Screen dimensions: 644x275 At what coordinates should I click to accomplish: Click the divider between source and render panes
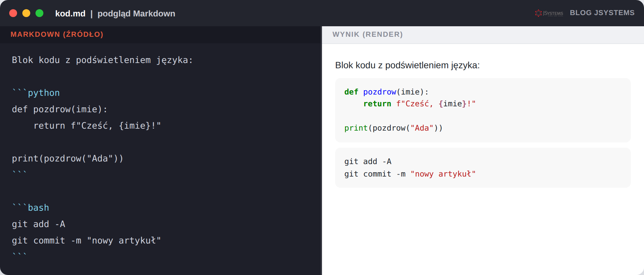321,151
